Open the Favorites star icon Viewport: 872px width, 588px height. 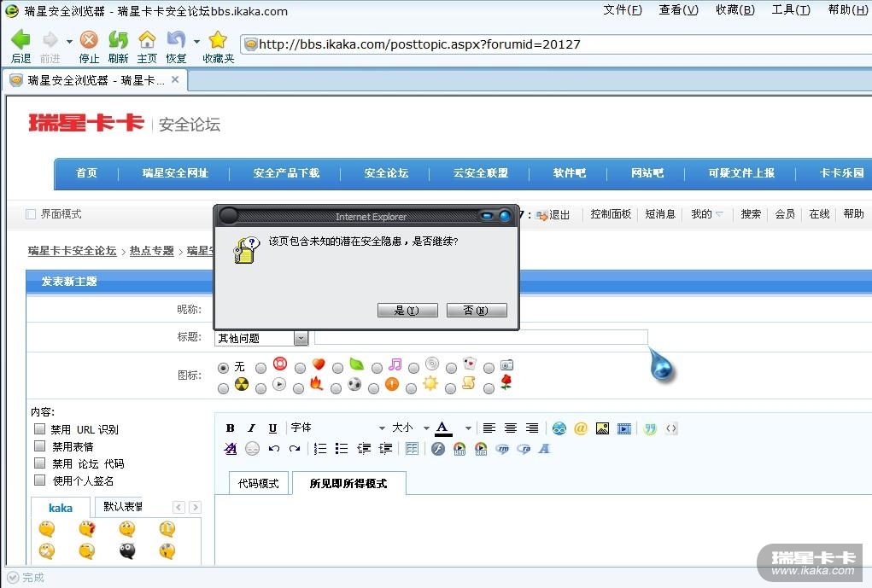pyautogui.click(x=218, y=39)
